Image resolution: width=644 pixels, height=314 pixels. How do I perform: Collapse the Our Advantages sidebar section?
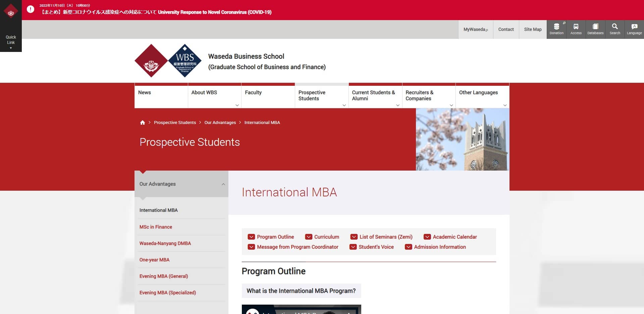[223, 184]
